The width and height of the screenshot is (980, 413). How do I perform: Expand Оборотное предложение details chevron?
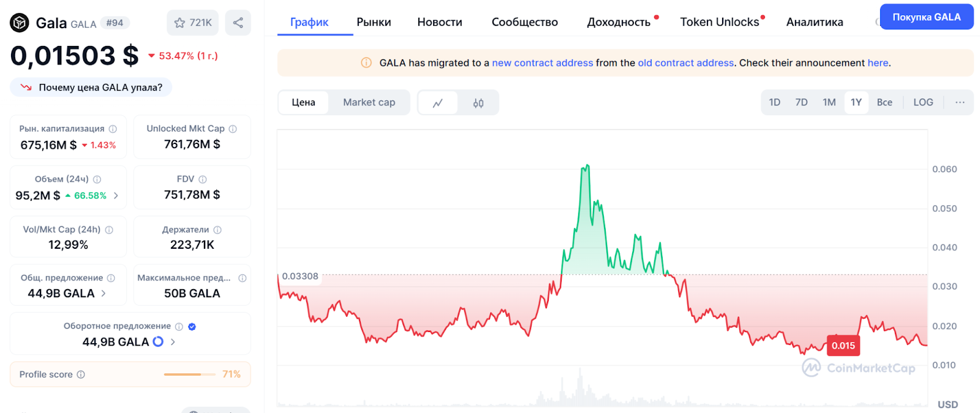coord(173,342)
